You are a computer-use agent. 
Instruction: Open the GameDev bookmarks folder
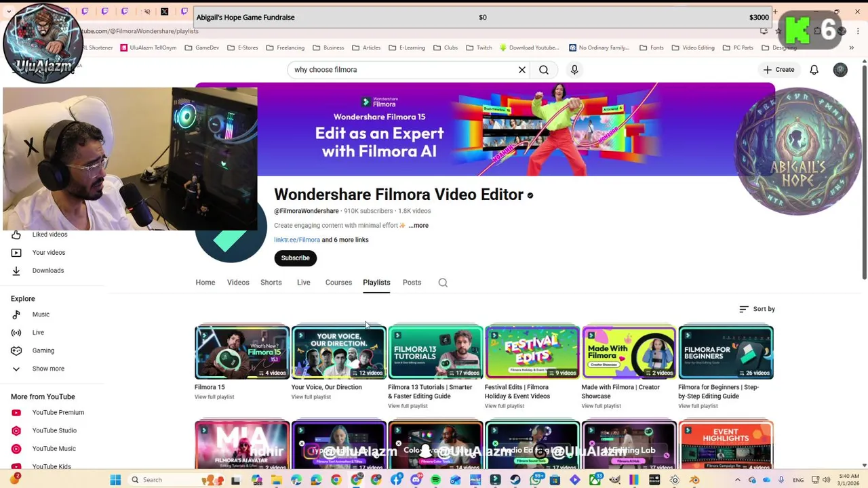coord(201,48)
